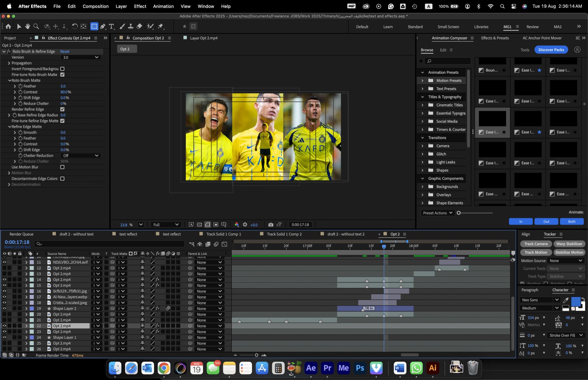
Task: Enable Decontaminate Edge Colors checkbox
Action: [x=62, y=179]
